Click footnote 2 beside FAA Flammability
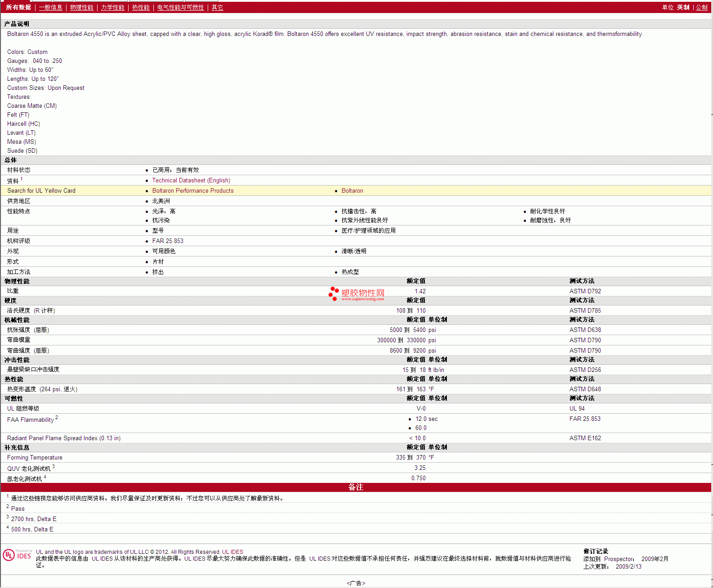Image resolution: width=713 pixels, height=588 pixels. (57, 418)
